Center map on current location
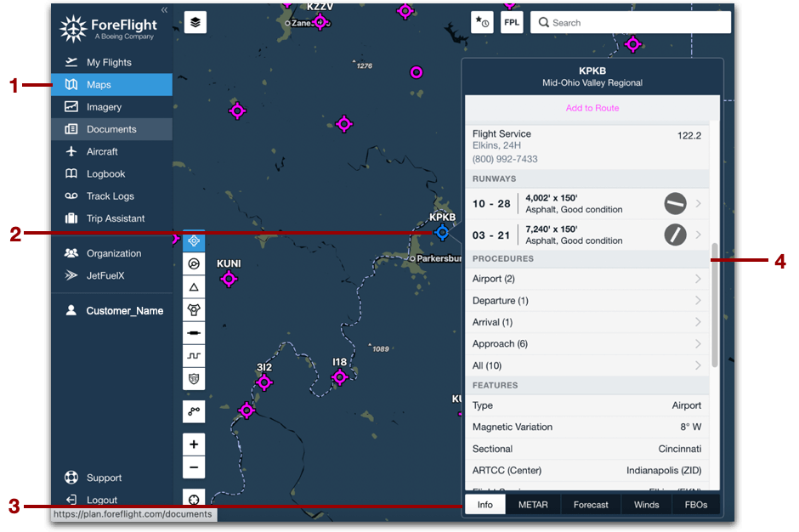This screenshot has height=532, width=799. [194, 500]
